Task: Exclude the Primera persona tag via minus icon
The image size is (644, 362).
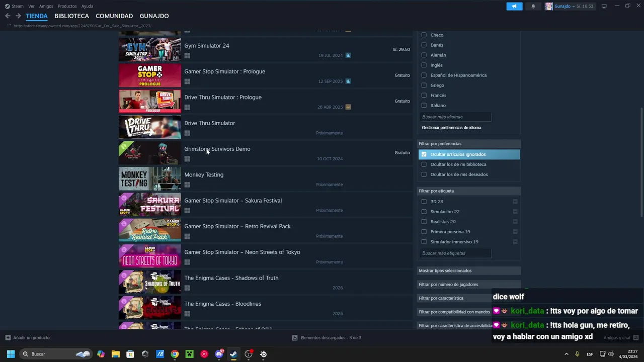Action: (515, 232)
